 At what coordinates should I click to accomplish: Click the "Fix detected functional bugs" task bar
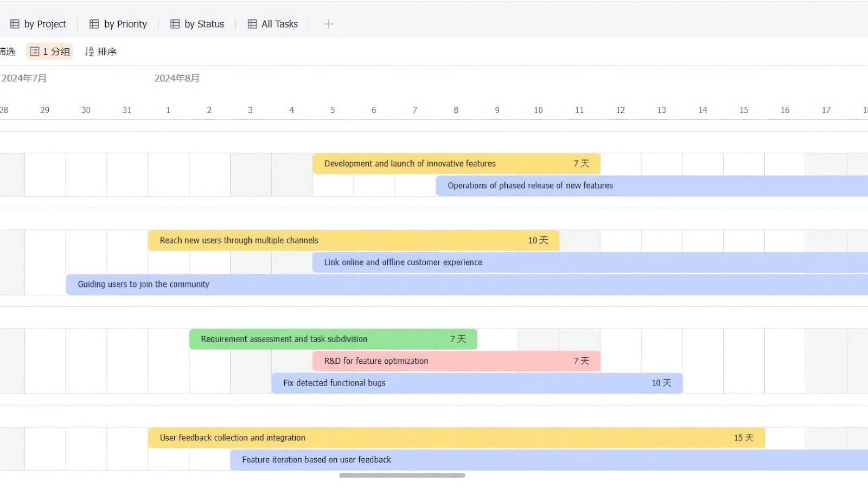pos(476,383)
